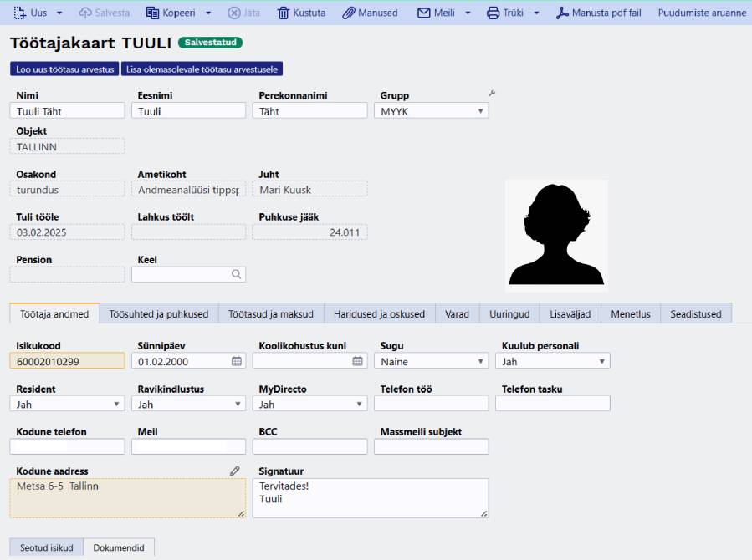The width and height of the screenshot is (752, 560).
Task: Click the search icon in Keel field
Action: coord(236,274)
